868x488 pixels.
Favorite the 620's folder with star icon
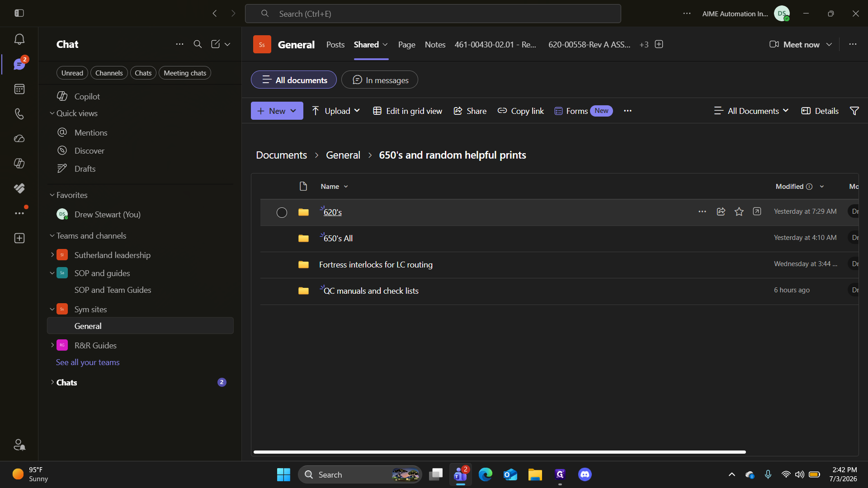click(739, 212)
